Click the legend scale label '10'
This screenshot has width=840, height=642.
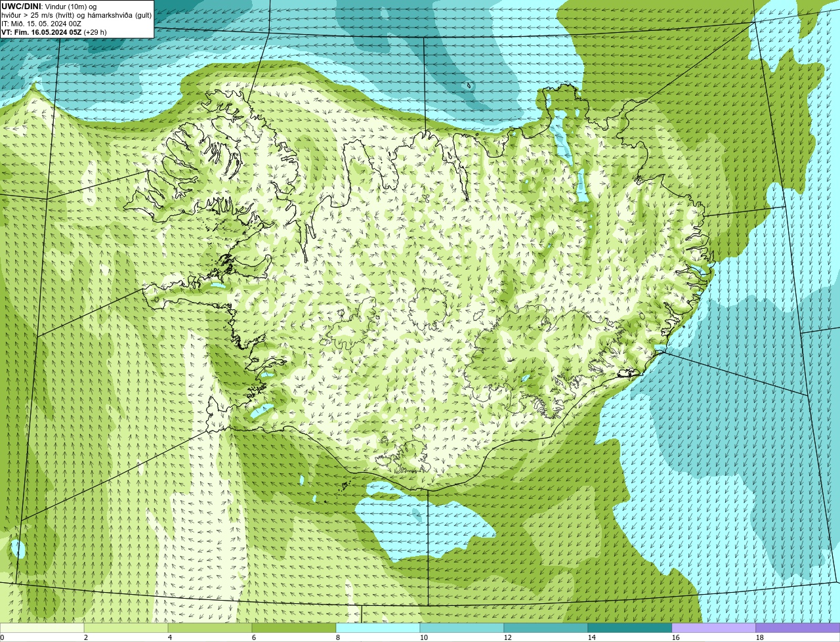pyautogui.click(x=424, y=637)
